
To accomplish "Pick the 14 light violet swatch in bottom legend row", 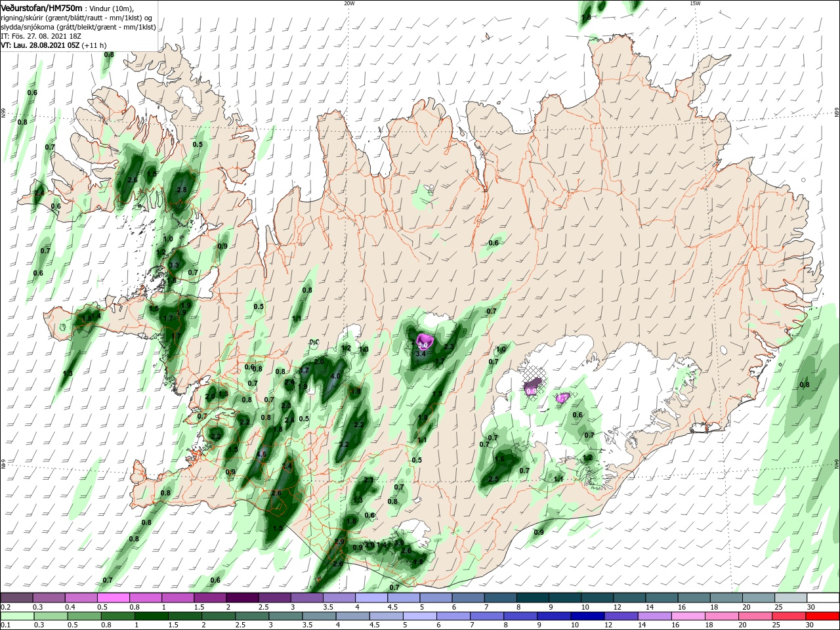I will pyautogui.click(x=655, y=616).
